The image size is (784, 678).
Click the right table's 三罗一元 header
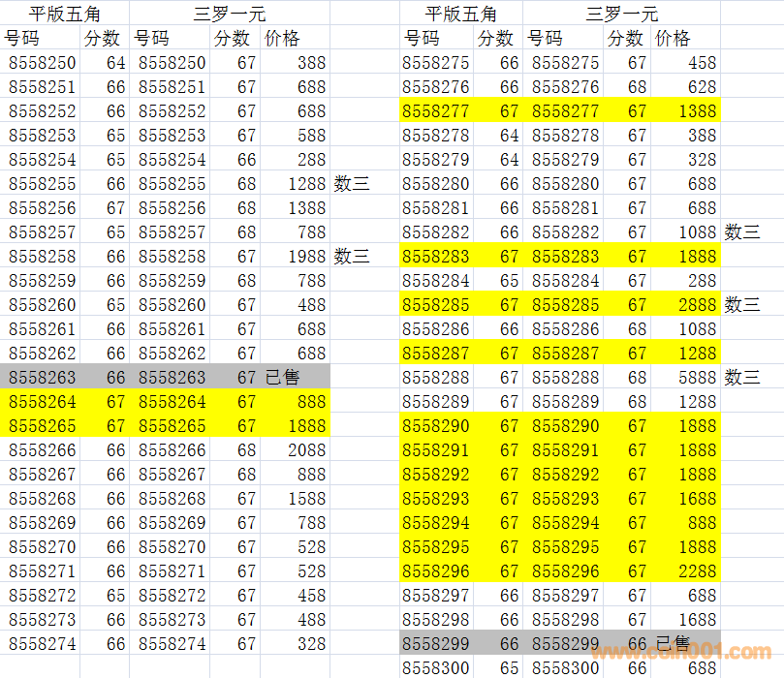[x=621, y=14]
